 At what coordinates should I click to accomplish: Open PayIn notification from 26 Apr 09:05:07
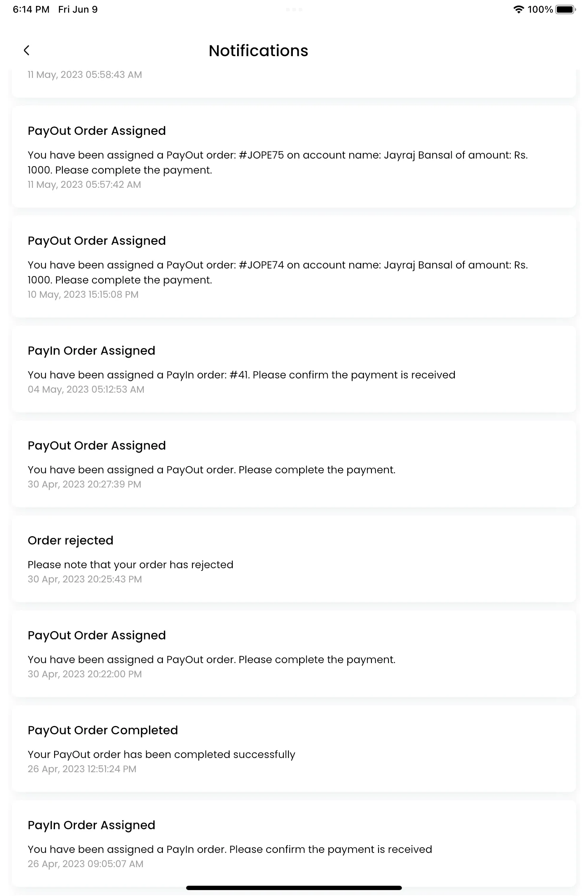click(x=294, y=844)
